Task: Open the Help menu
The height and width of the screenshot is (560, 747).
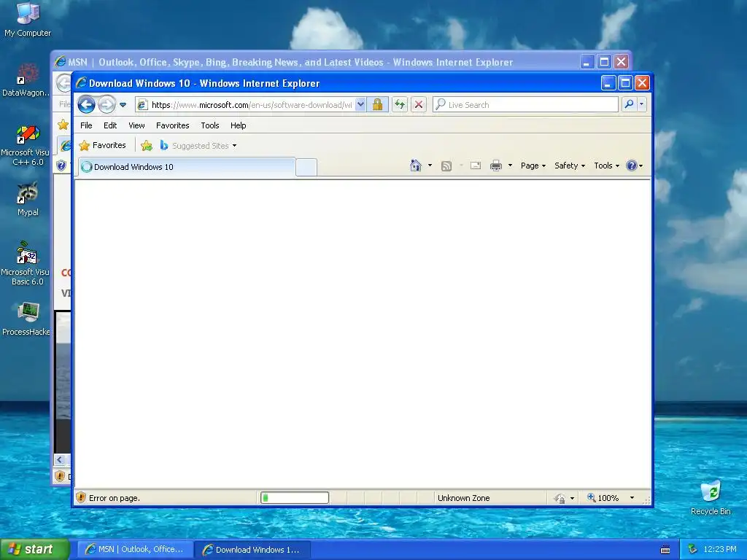Action: pyautogui.click(x=239, y=125)
